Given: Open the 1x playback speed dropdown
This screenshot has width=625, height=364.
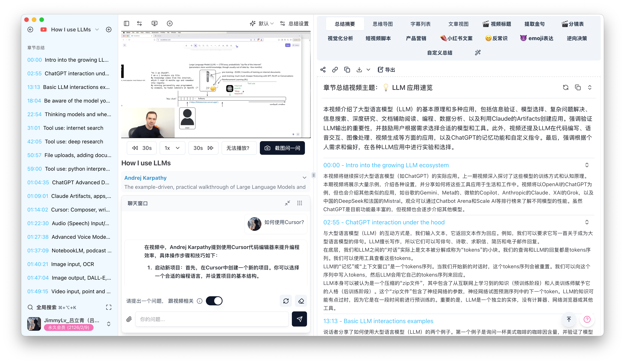Looking at the screenshot, I should (x=172, y=148).
